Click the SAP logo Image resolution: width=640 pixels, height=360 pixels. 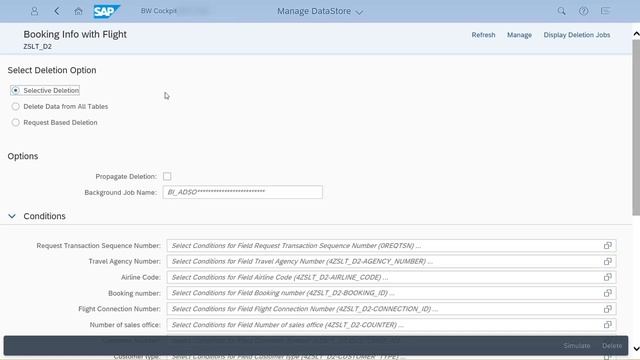click(106, 11)
